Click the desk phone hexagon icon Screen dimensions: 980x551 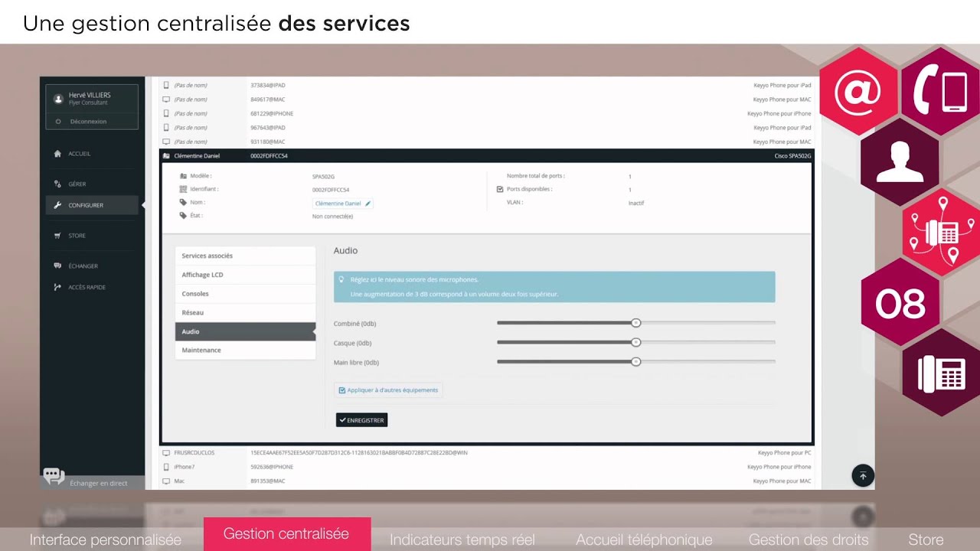pos(942,373)
